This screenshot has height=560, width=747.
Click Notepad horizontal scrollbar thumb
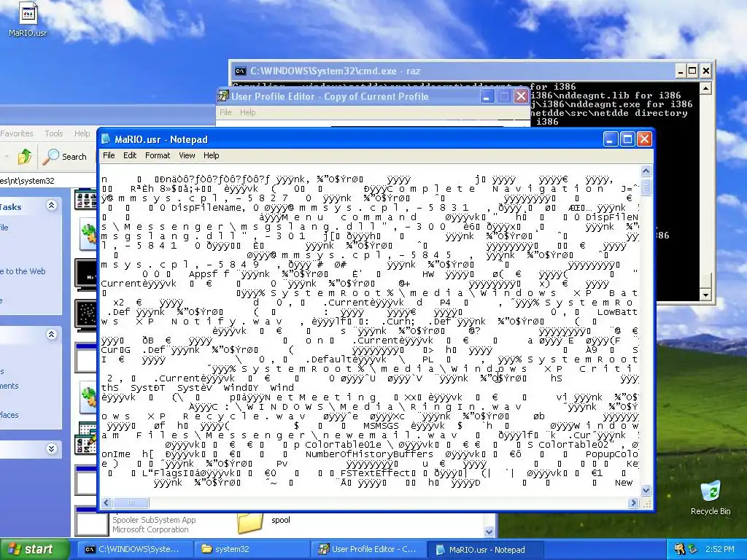pyautogui.click(x=131, y=503)
